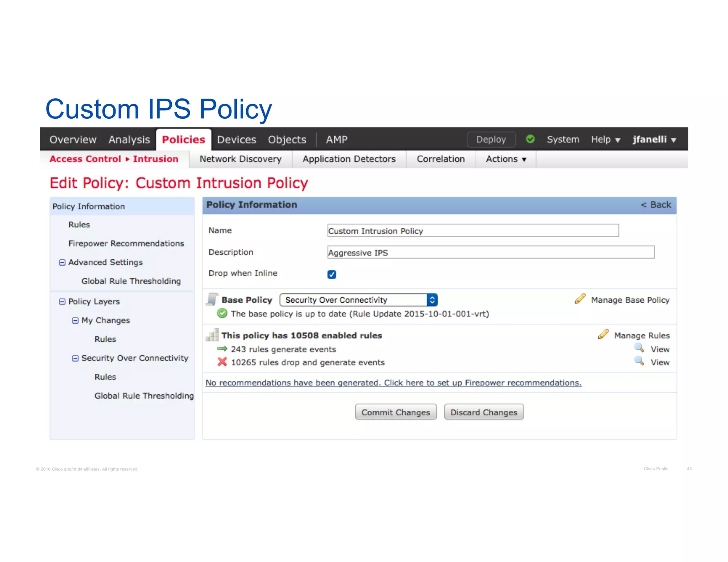
Task: Select Rules under My Changes
Action: tap(105, 339)
